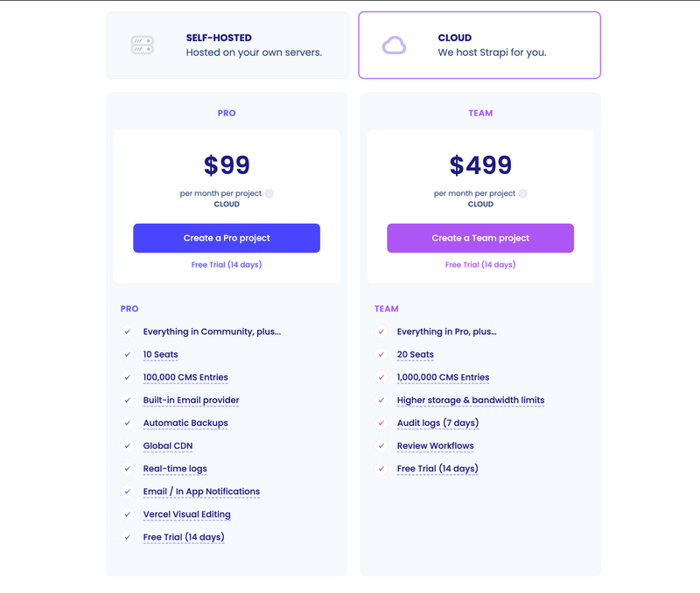Click Vercel Visual Editing feature text
Screen dimensions: 700x593
[x=186, y=514]
